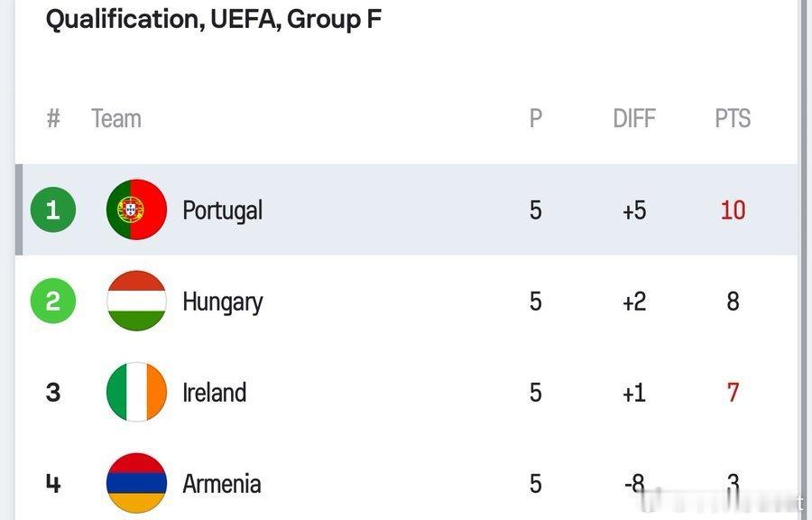Click the green rank 2 badge

click(52, 301)
